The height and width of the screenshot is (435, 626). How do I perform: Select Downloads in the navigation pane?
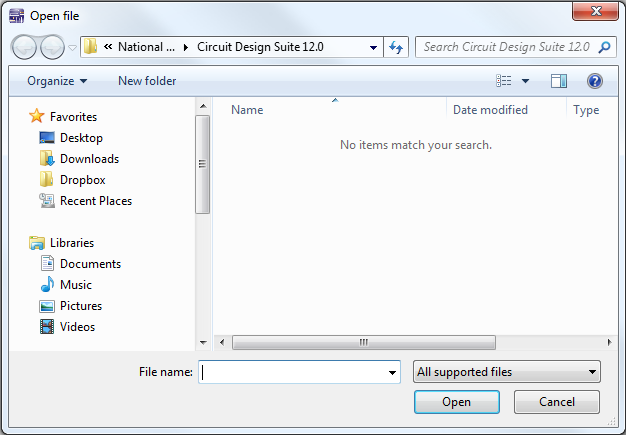pos(89,159)
